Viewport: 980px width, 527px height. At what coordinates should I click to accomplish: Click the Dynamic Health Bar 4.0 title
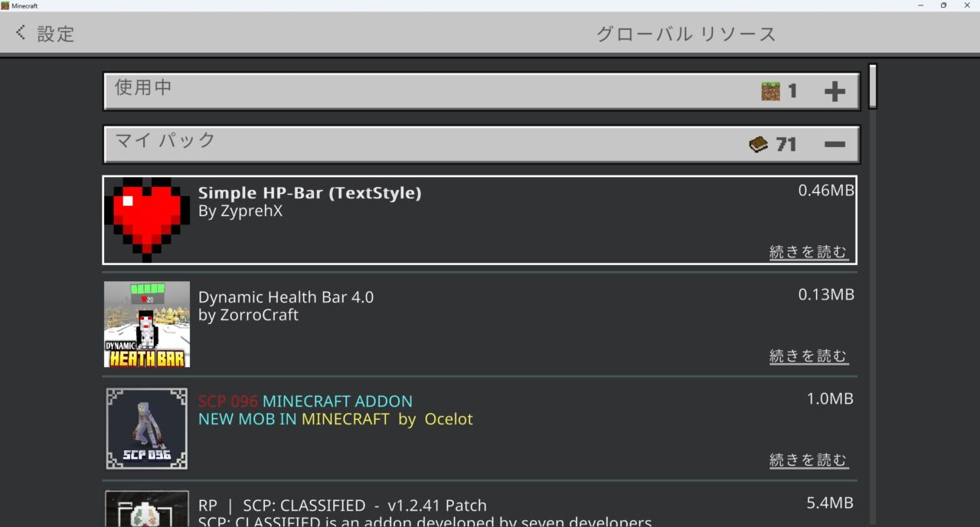pos(286,297)
